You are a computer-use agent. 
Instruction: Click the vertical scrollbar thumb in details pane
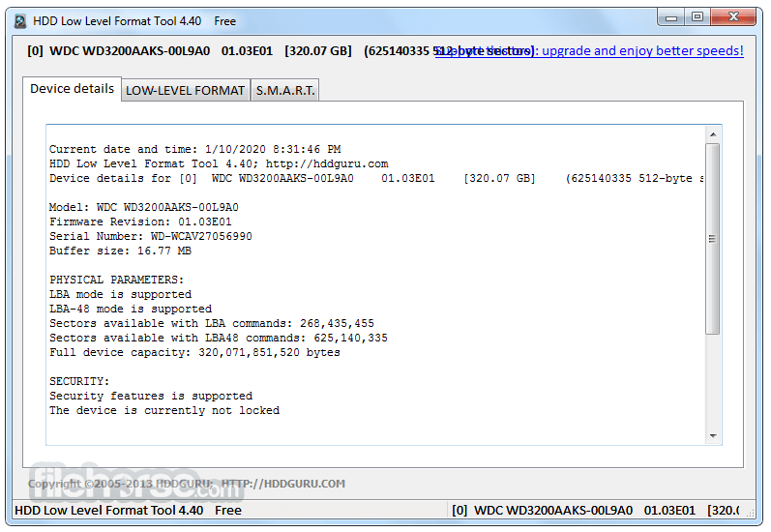click(713, 239)
